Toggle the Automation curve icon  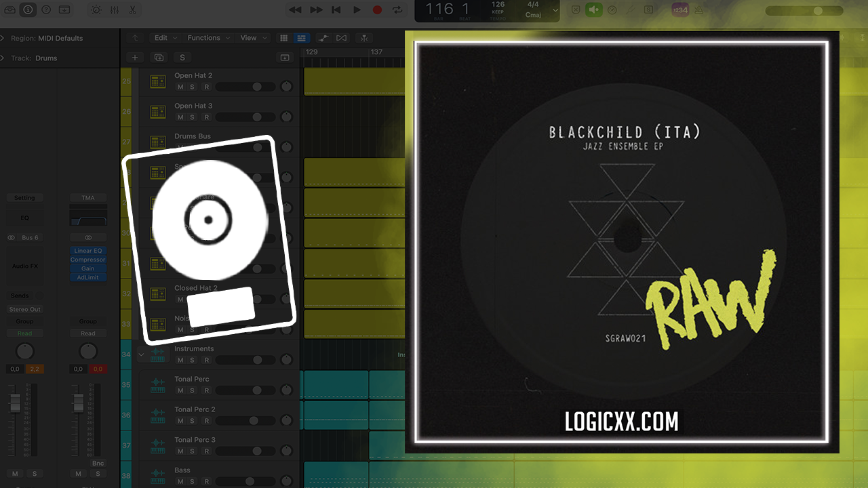[x=323, y=38]
